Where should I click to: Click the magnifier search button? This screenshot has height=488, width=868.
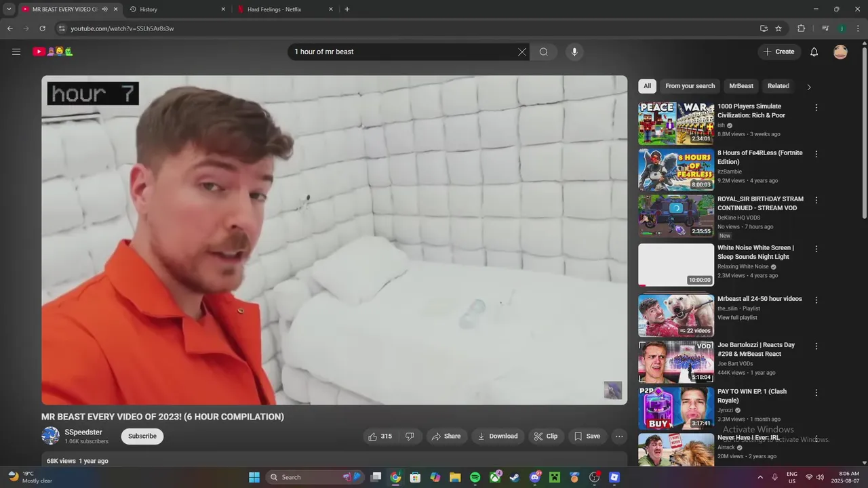(544, 52)
